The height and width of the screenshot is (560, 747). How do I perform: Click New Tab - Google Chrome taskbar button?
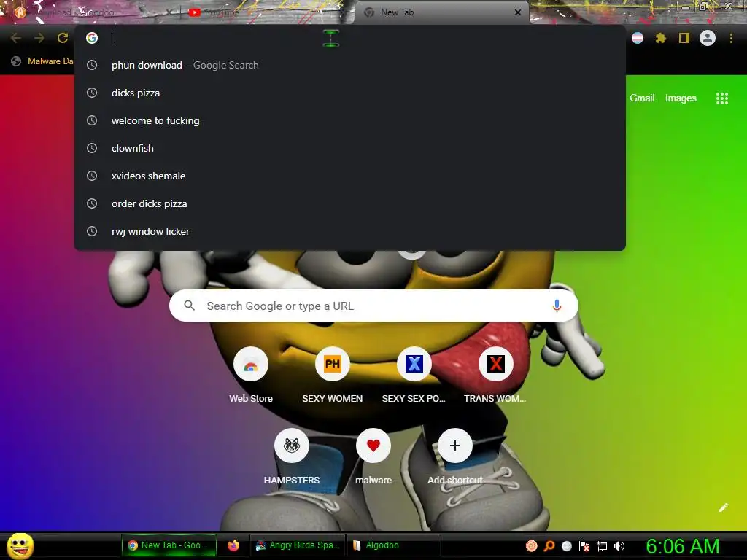coord(169,545)
